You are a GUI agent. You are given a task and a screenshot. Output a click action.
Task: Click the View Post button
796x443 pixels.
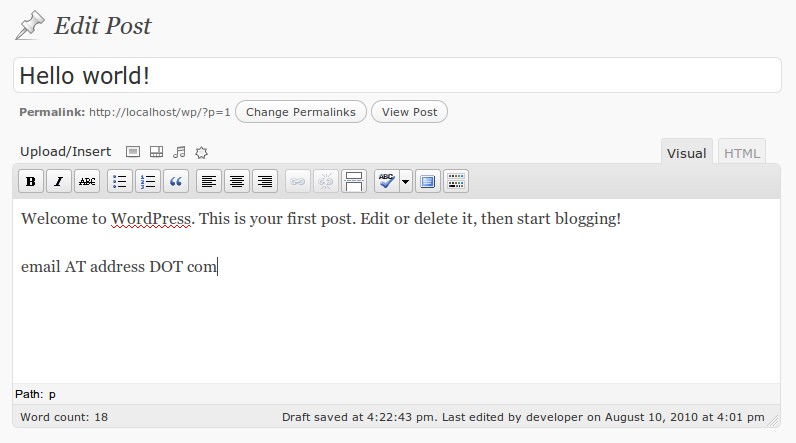(x=409, y=112)
